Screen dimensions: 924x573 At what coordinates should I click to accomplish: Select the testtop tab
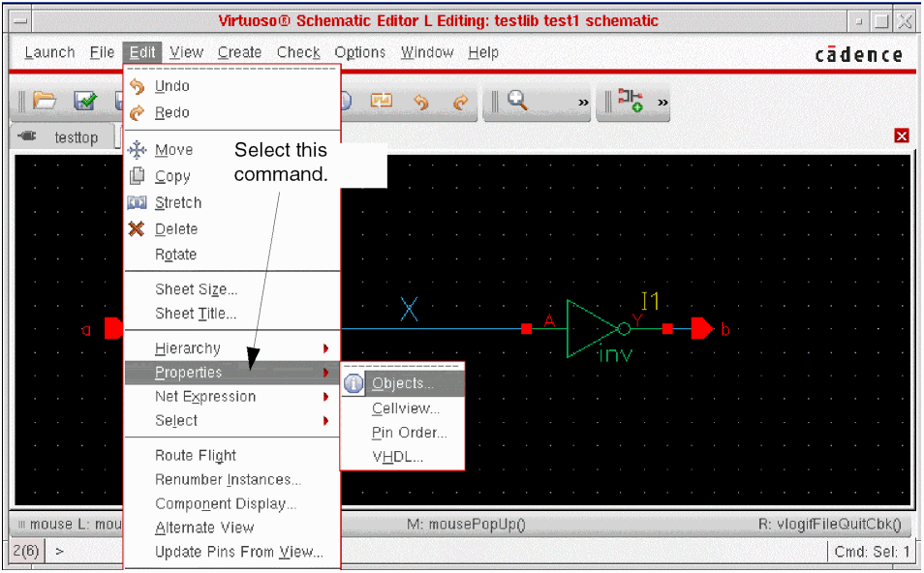tap(64, 137)
